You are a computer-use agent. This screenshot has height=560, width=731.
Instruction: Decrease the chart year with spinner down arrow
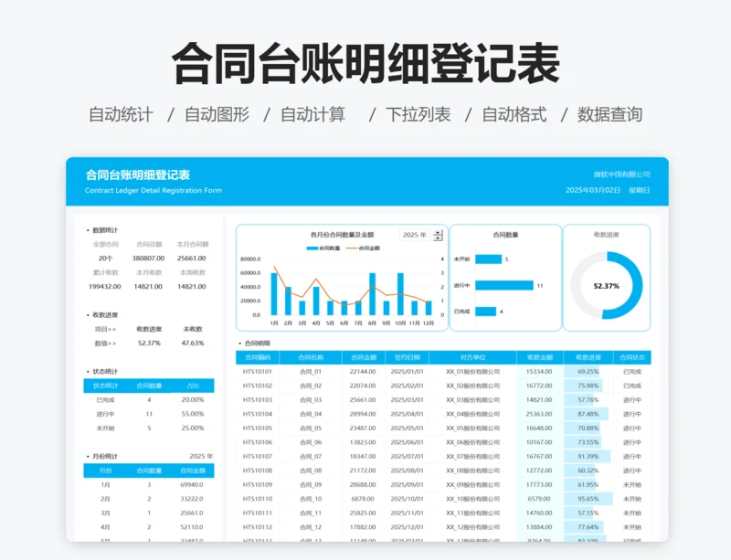point(438,238)
